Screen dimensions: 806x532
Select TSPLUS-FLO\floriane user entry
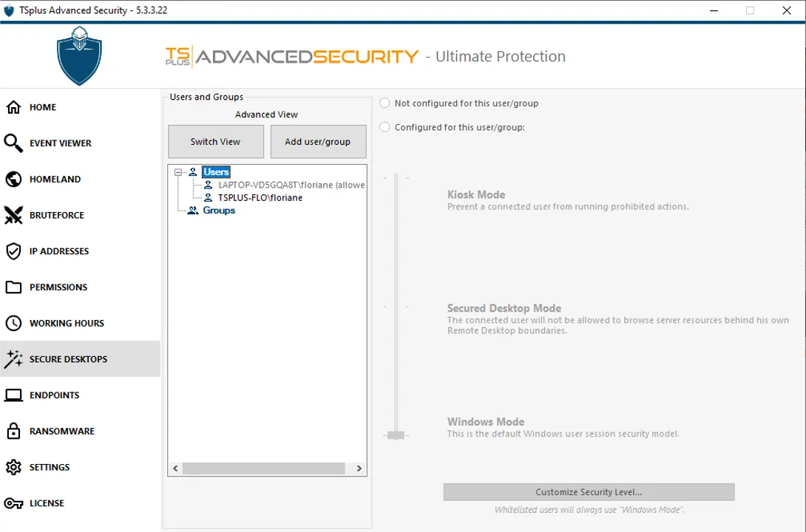click(260, 198)
